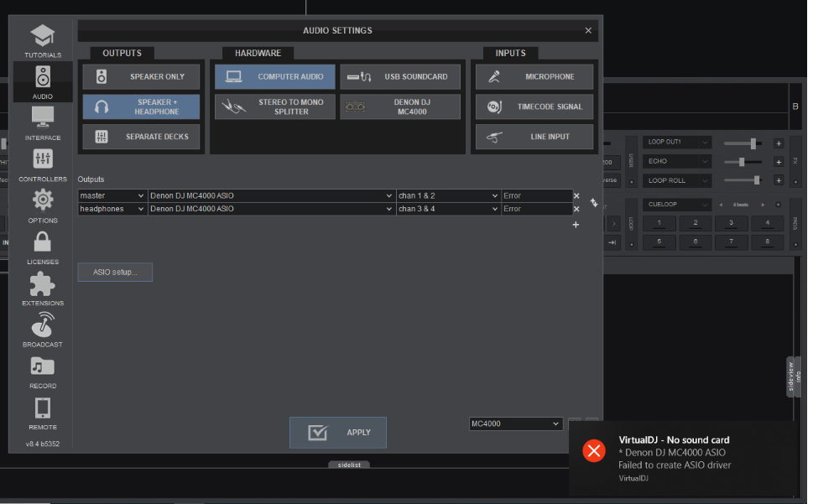The height and width of the screenshot is (504, 813).
Task: Open the LOOP OUT1 effect dropdown
Action: pos(676,142)
